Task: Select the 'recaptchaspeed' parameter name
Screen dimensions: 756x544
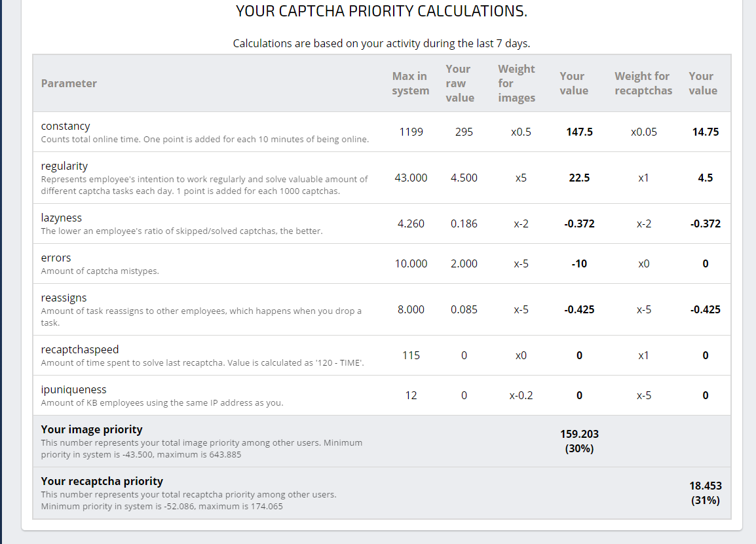Action: coord(80,349)
